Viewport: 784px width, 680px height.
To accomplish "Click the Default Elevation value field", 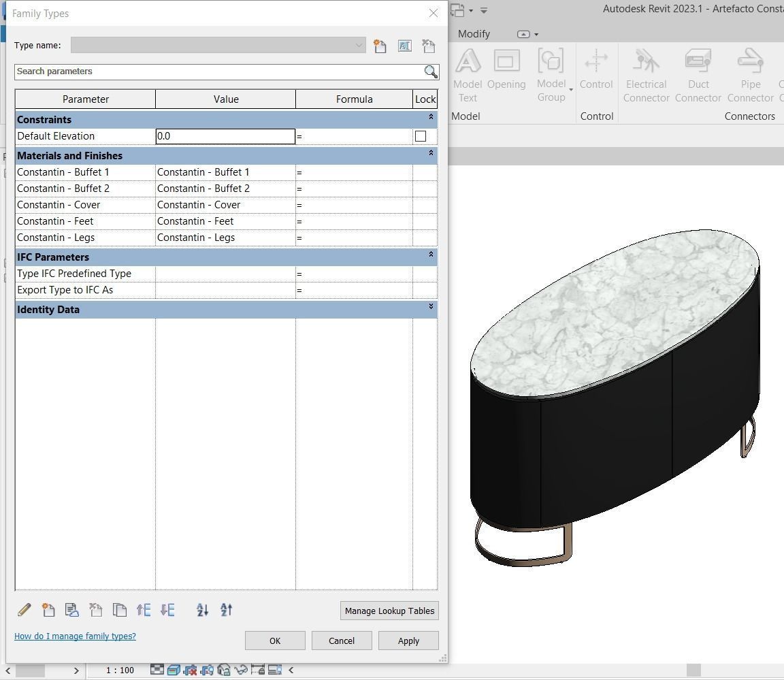I will click(x=225, y=136).
